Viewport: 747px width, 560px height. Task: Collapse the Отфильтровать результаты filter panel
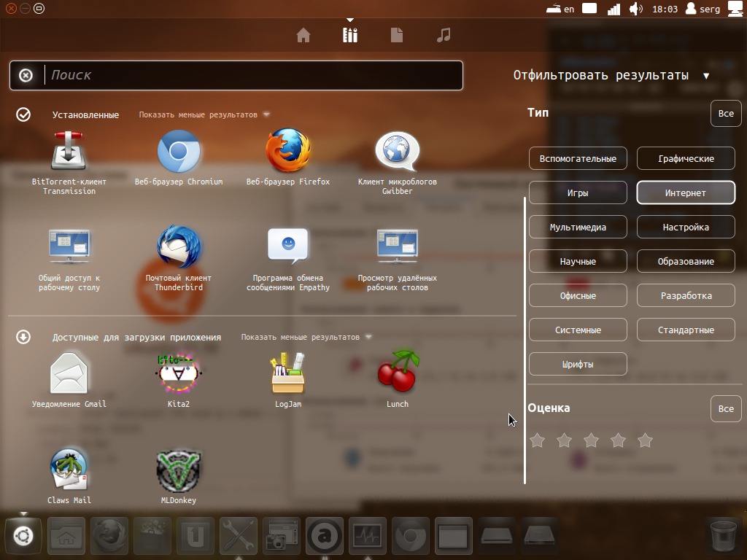pos(611,75)
